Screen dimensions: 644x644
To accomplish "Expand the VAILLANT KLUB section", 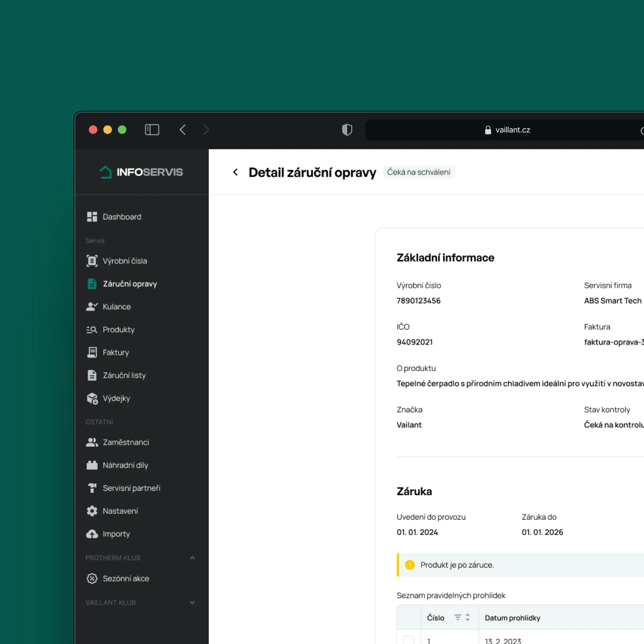I will [x=192, y=602].
